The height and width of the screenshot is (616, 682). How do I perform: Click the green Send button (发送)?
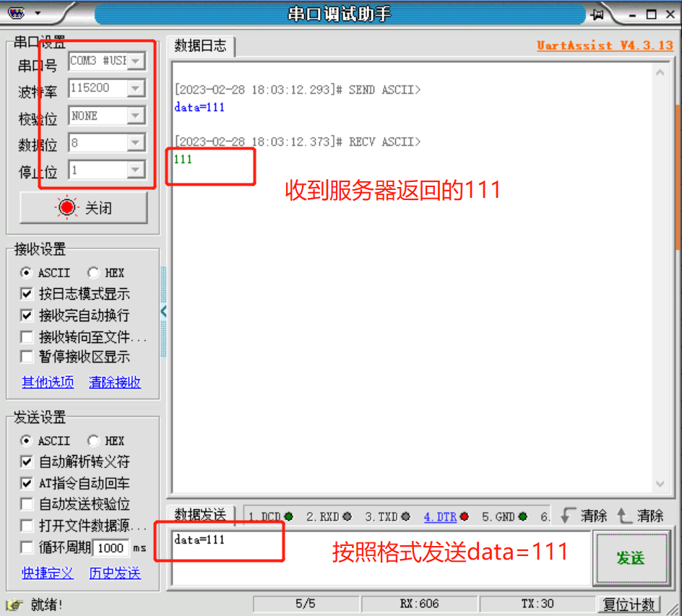point(631,558)
